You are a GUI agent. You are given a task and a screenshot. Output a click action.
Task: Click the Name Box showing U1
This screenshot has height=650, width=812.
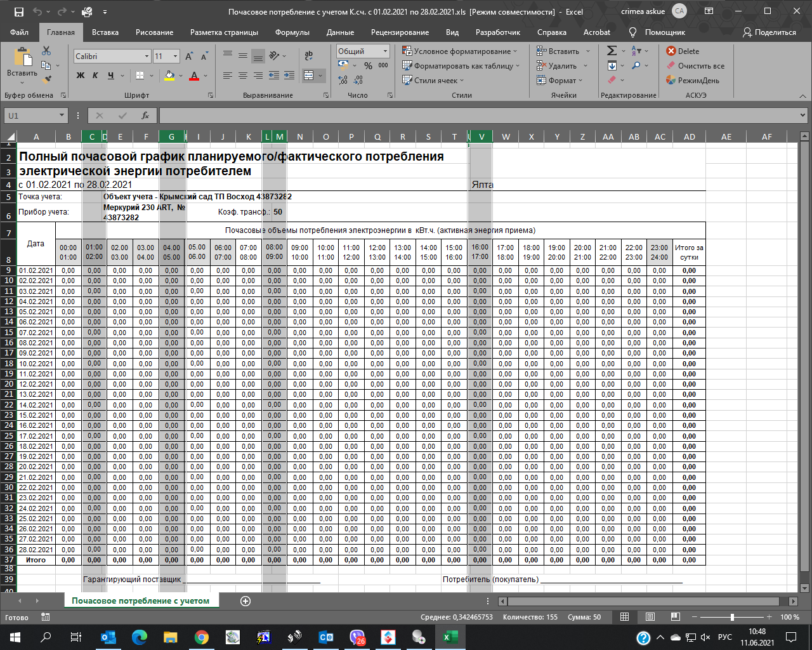[36, 116]
